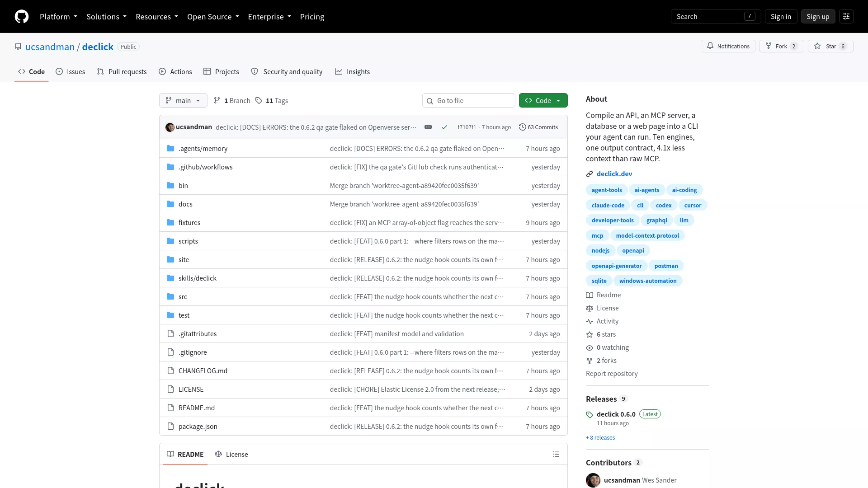
Task: Expand the Resources menu
Action: click(157, 17)
